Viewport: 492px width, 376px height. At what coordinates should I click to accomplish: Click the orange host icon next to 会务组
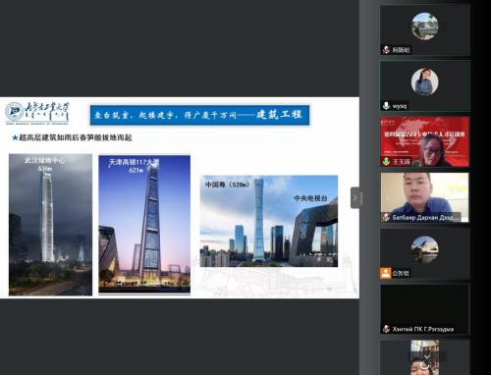point(386,273)
